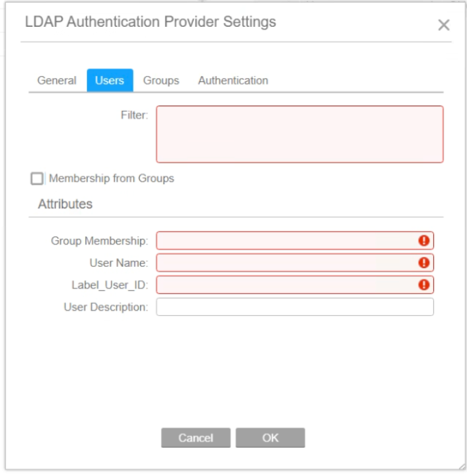Click the Group Membership error icon
The image size is (467, 476).
pos(424,241)
